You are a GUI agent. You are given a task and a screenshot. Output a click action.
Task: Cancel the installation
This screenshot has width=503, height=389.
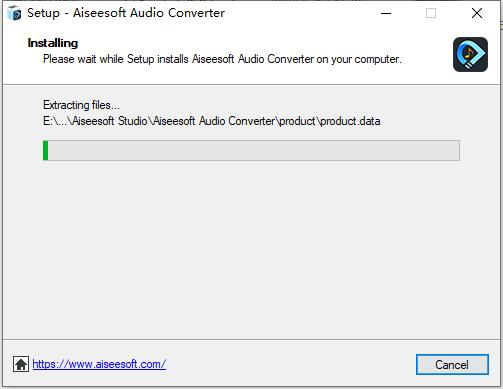pyautogui.click(x=452, y=364)
